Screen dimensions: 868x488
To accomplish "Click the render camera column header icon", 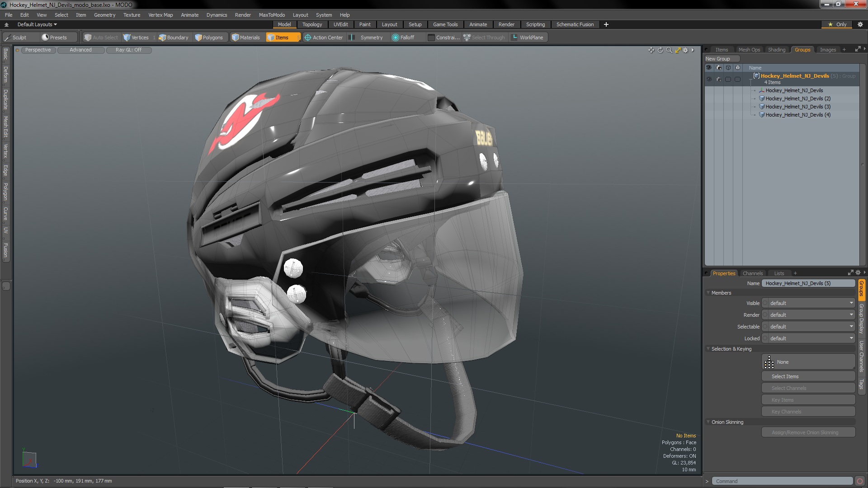I will (719, 68).
